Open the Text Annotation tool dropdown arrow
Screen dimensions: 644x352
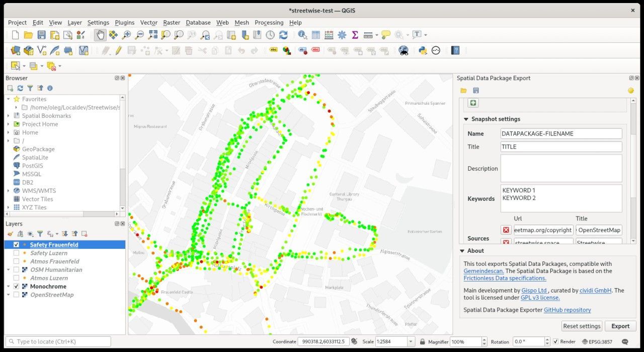[x=426, y=35]
